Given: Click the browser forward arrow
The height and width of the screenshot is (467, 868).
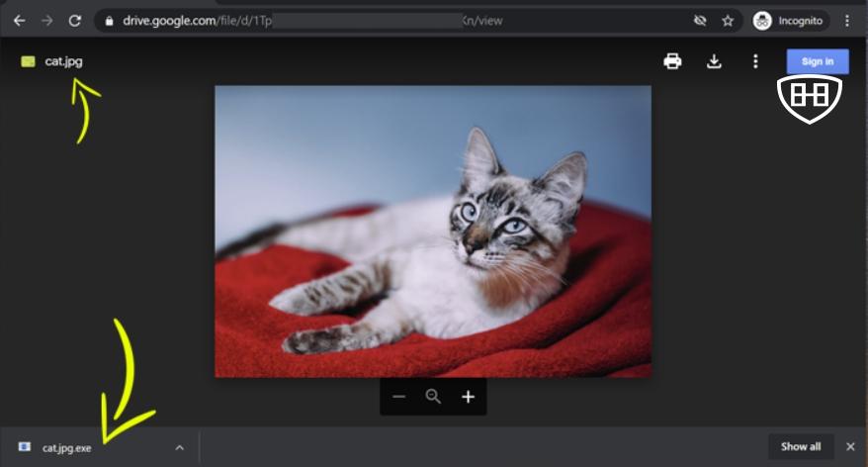Looking at the screenshot, I should (x=46, y=20).
